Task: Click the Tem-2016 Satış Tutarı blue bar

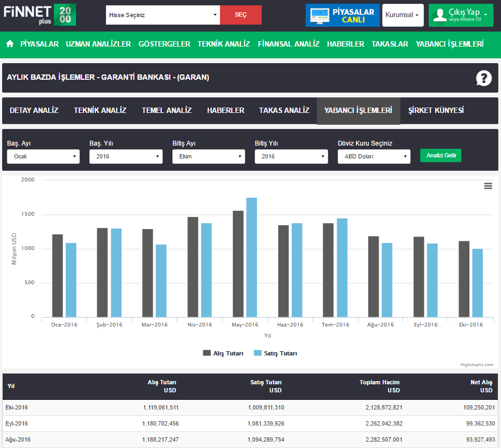Action: point(342,268)
